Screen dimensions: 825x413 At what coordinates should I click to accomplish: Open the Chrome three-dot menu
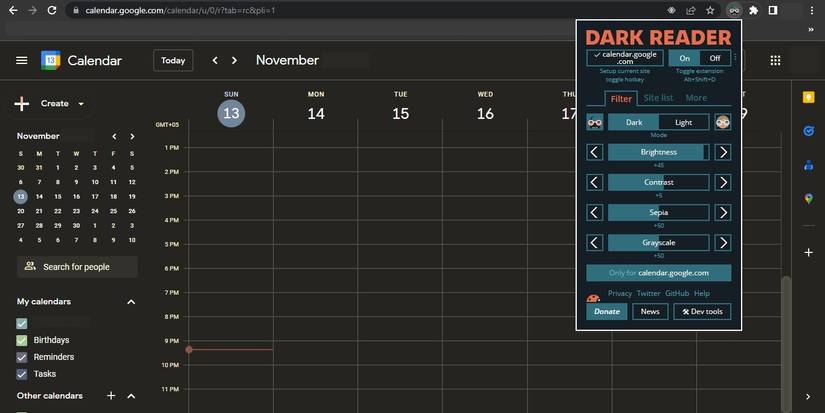[x=812, y=11]
